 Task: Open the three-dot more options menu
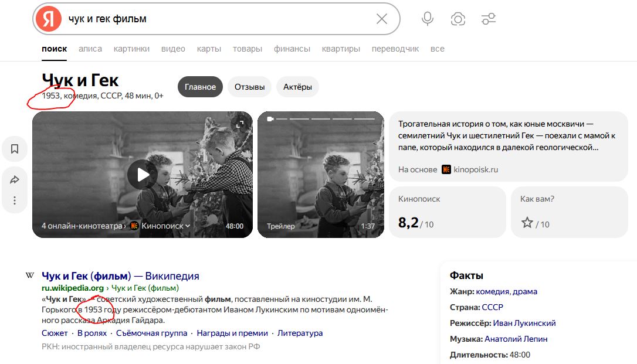click(15, 200)
